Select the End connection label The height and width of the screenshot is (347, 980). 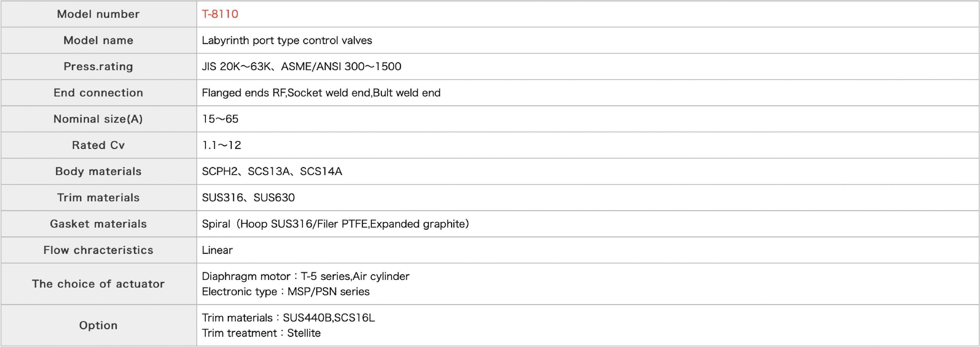pyautogui.click(x=98, y=93)
